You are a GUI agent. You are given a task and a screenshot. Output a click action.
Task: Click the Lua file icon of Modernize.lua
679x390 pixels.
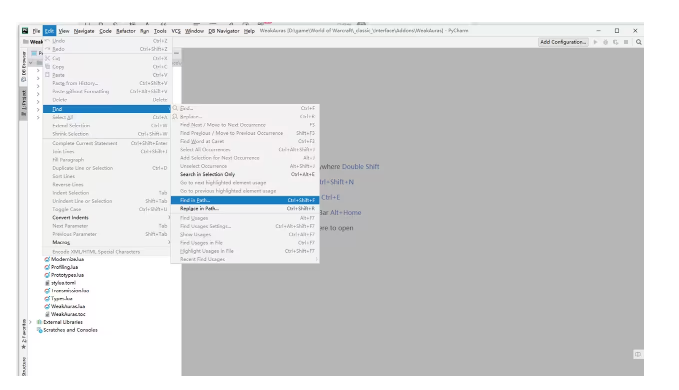pyautogui.click(x=47, y=259)
